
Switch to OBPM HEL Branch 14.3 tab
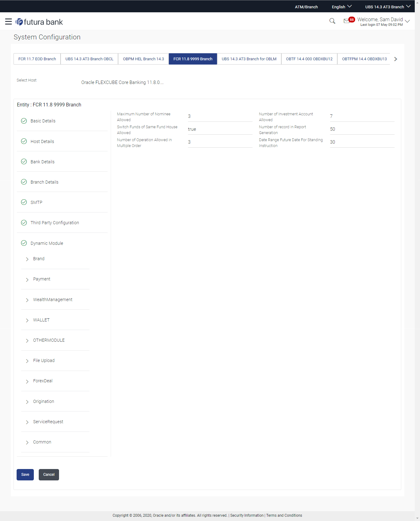(x=144, y=59)
